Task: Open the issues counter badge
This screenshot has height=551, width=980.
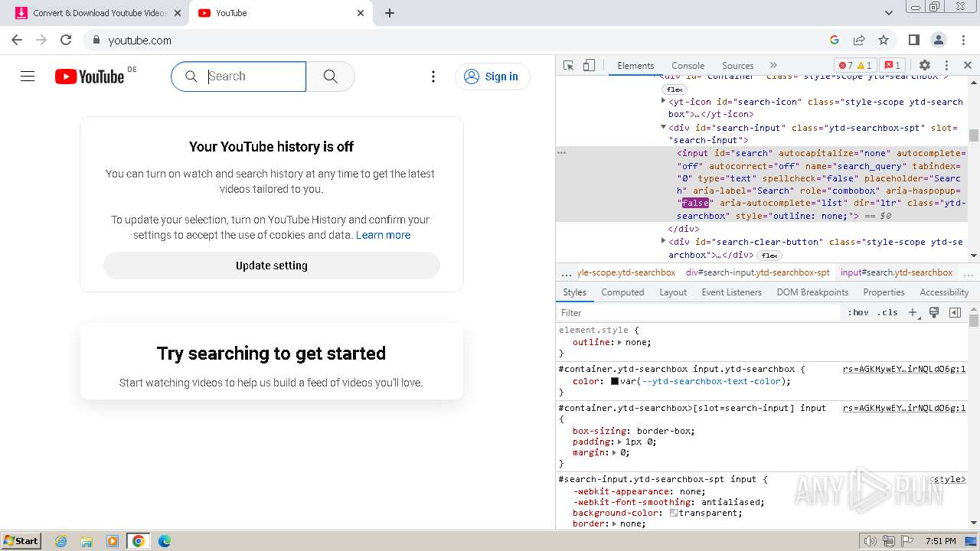Action: click(x=891, y=65)
